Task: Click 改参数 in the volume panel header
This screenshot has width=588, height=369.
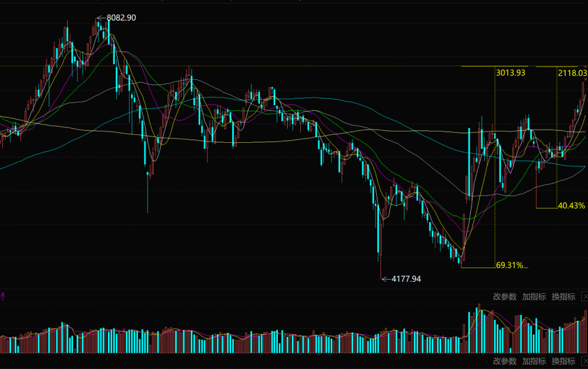Action: tap(505, 297)
